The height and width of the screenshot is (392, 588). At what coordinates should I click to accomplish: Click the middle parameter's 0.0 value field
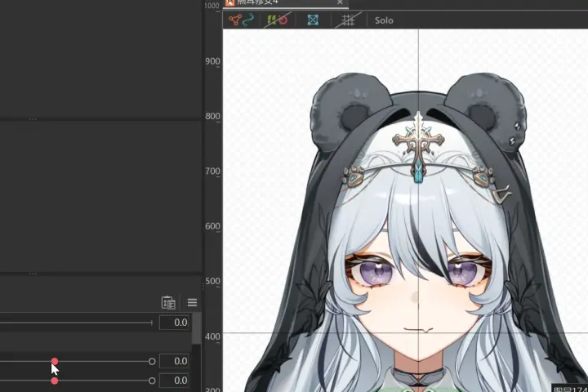[x=174, y=361]
